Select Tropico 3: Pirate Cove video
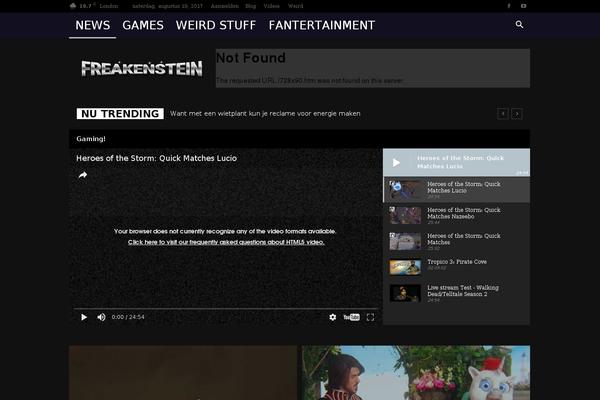600x400 pixels. (457, 268)
